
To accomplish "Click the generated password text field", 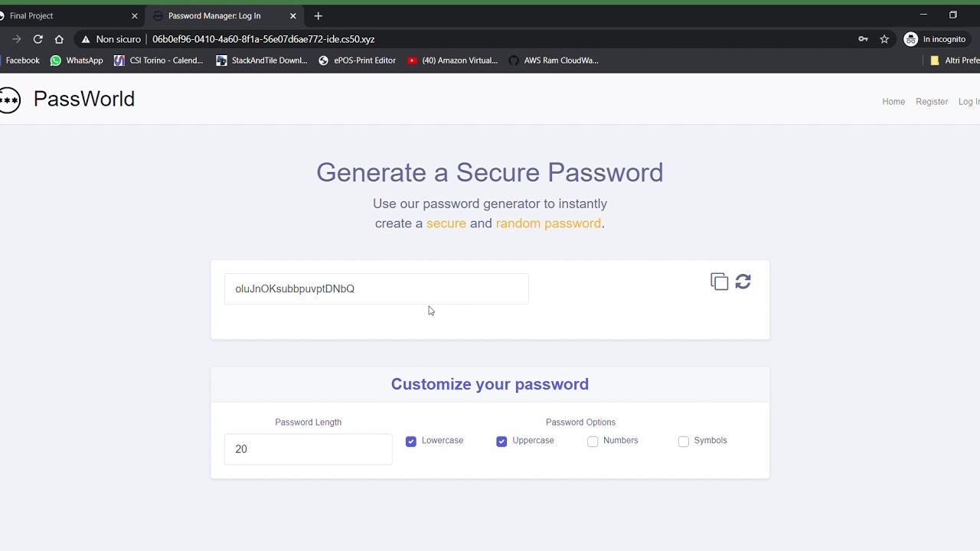I will [376, 289].
